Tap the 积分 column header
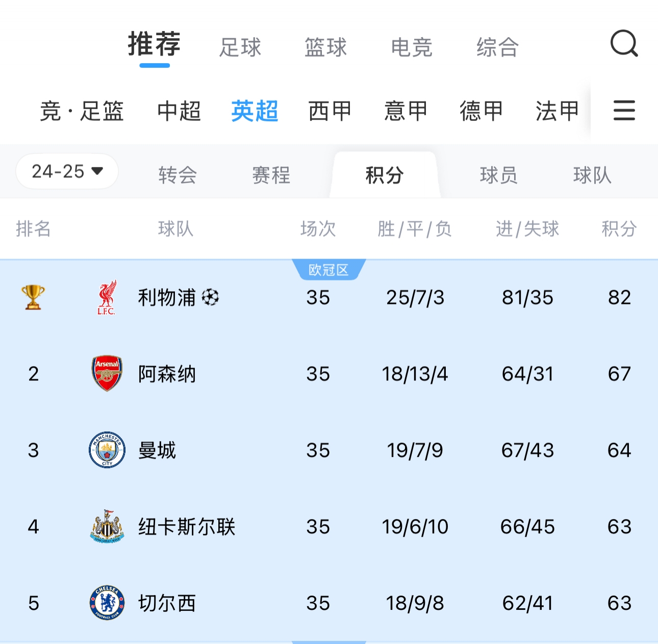The width and height of the screenshot is (658, 644). click(x=619, y=229)
